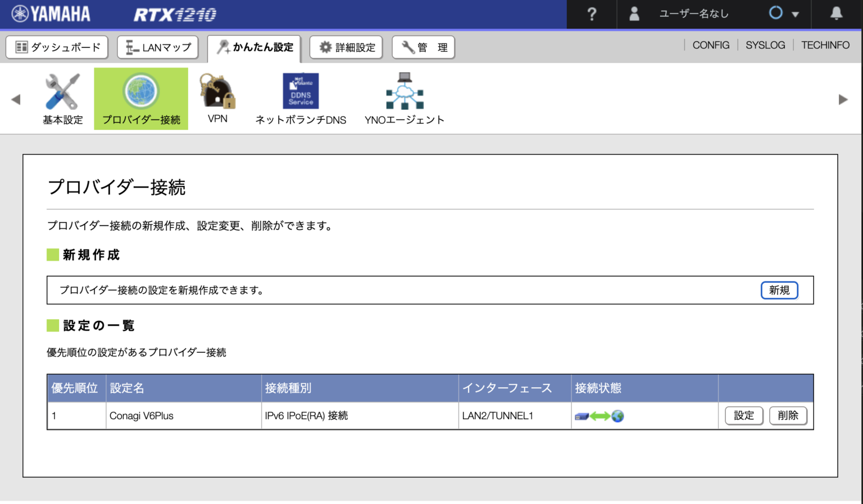The height and width of the screenshot is (504, 863).
Task: Open 設定 for the Conagi V6Plus entry
Action: point(743,416)
